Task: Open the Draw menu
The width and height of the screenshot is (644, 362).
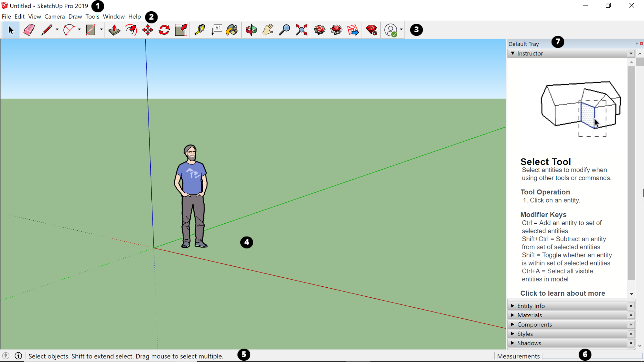Action: pyautogui.click(x=74, y=16)
